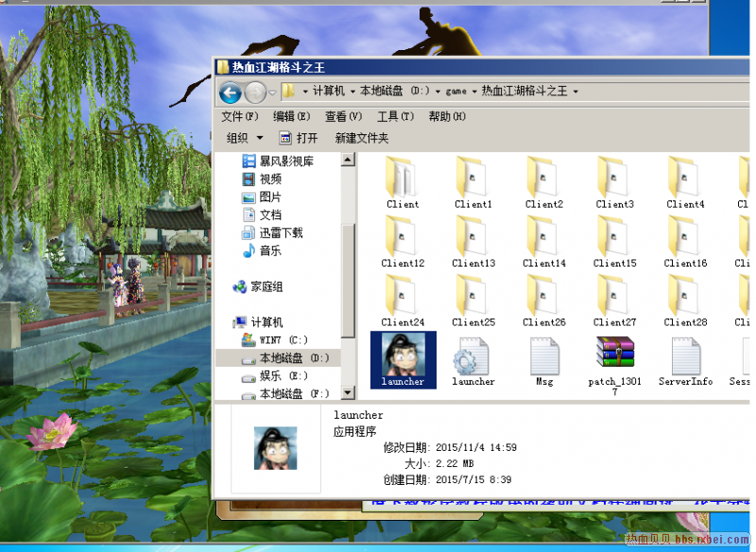Screen dimensions: 756x552
Task: Click the 打开 button in the toolbar
Action: coord(299,138)
